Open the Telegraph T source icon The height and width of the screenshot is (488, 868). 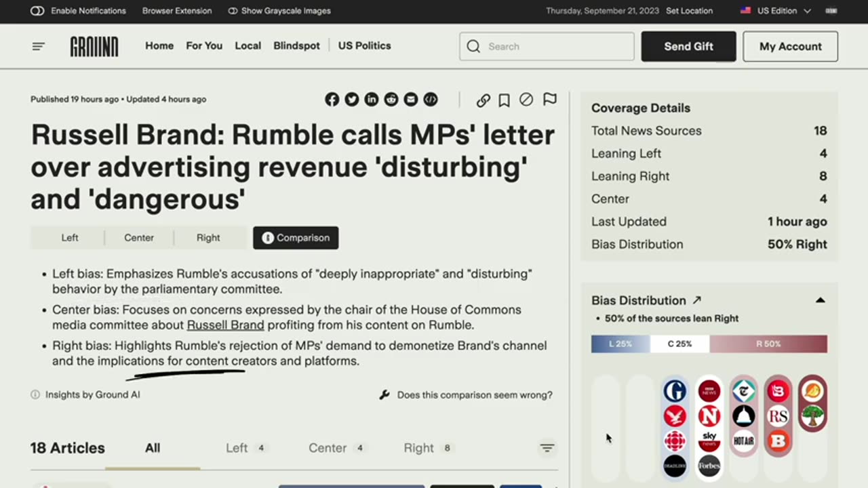click(744, 391)
